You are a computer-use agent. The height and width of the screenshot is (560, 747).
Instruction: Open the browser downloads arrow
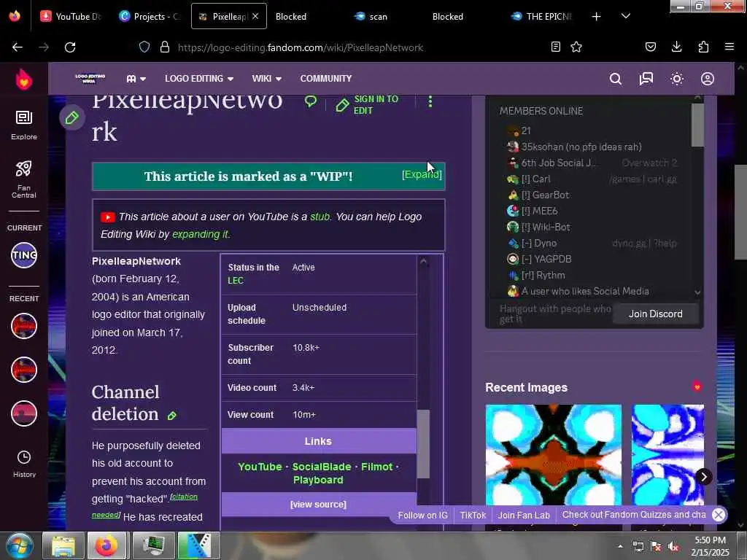(676, 47)
